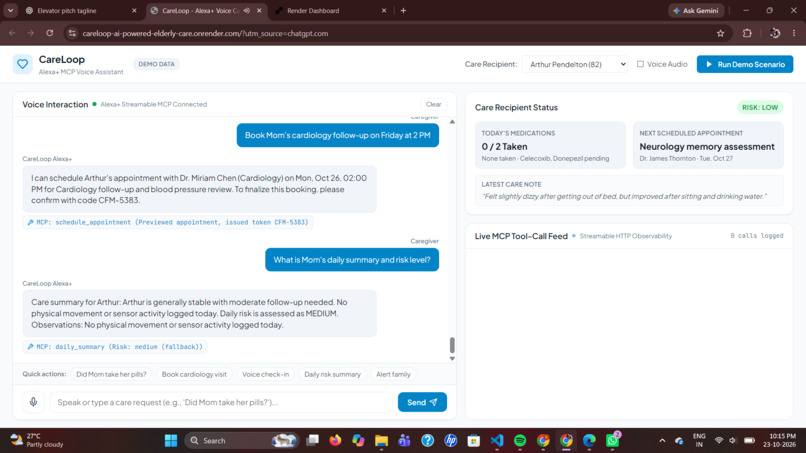Click the Neurology memory assessment appointment
806x453 pixels.
pyautogui.click(x=707, y=147)
